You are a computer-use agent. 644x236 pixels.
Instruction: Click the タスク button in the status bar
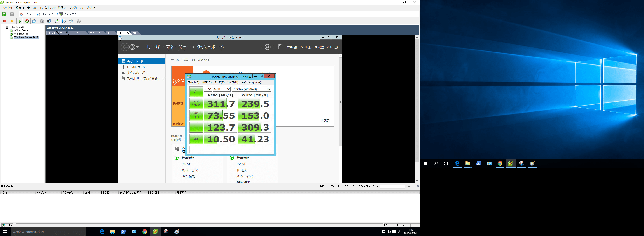[7, 225]
